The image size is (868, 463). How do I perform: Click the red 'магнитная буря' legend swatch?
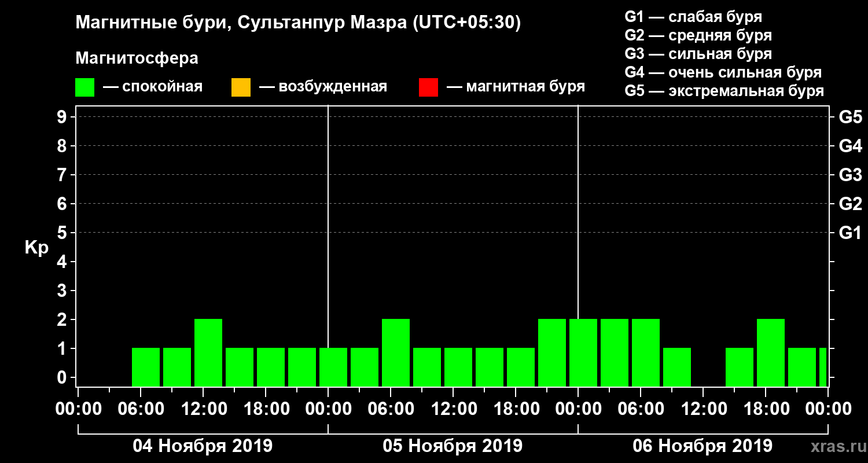(428, 87)
